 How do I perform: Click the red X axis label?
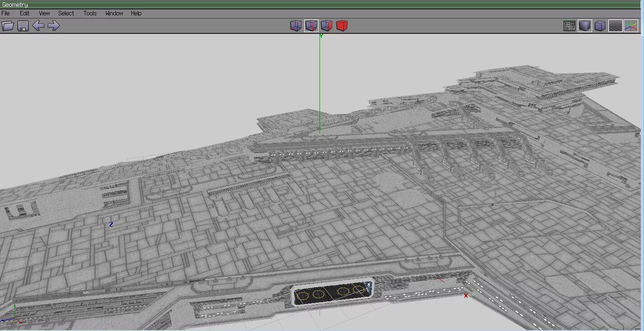point(466,295)
